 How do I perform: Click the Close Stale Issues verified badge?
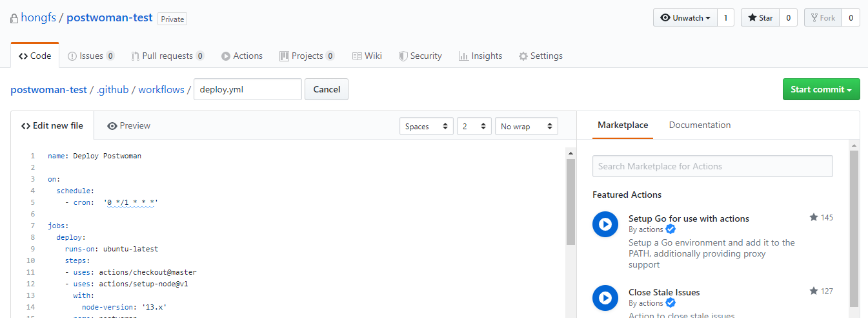click(x=671, y=303)
